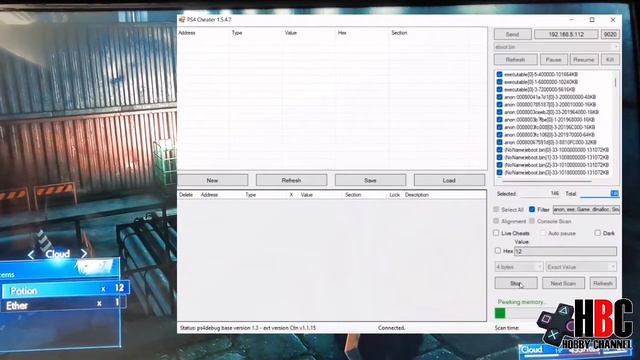Image resolution: width=640 pixels, height=360 pixels.
Task: Click the IP address field 192.168.8.112
Action: 566,34
